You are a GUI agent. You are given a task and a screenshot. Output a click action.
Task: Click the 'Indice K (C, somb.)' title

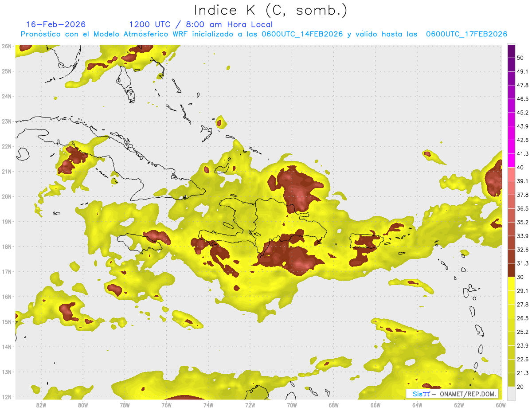click(x=270, y=10)
